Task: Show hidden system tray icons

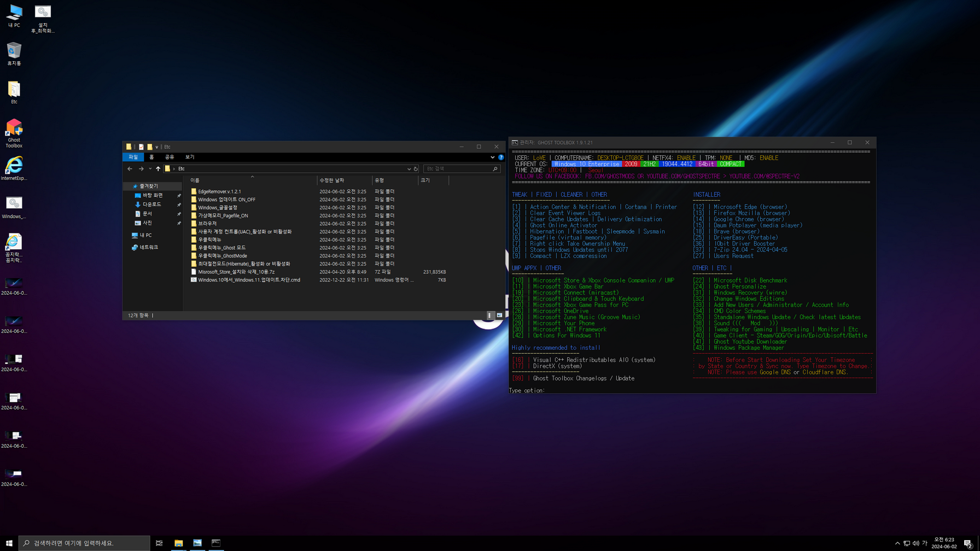Action: 897,543
